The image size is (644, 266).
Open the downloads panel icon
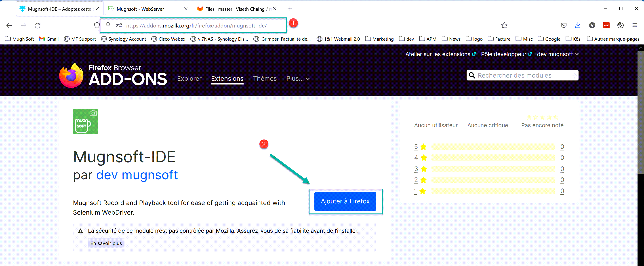[578, 25]
